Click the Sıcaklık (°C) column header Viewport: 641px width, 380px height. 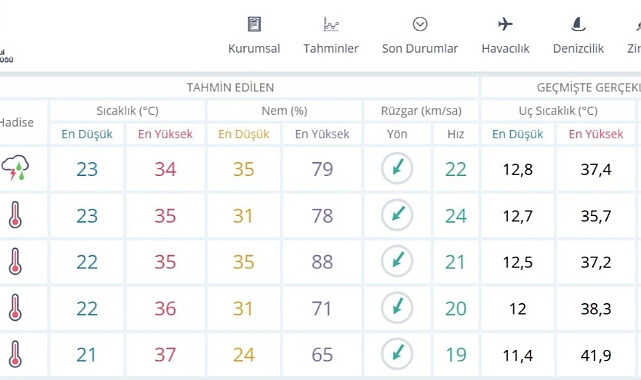pyautogui.click(x=127, y=111)
